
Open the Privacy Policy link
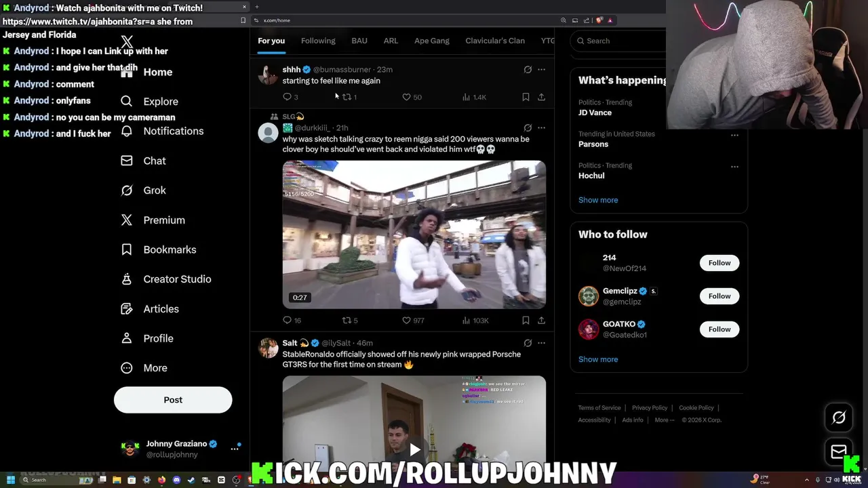pyautogui.click(x=650, y=408)
